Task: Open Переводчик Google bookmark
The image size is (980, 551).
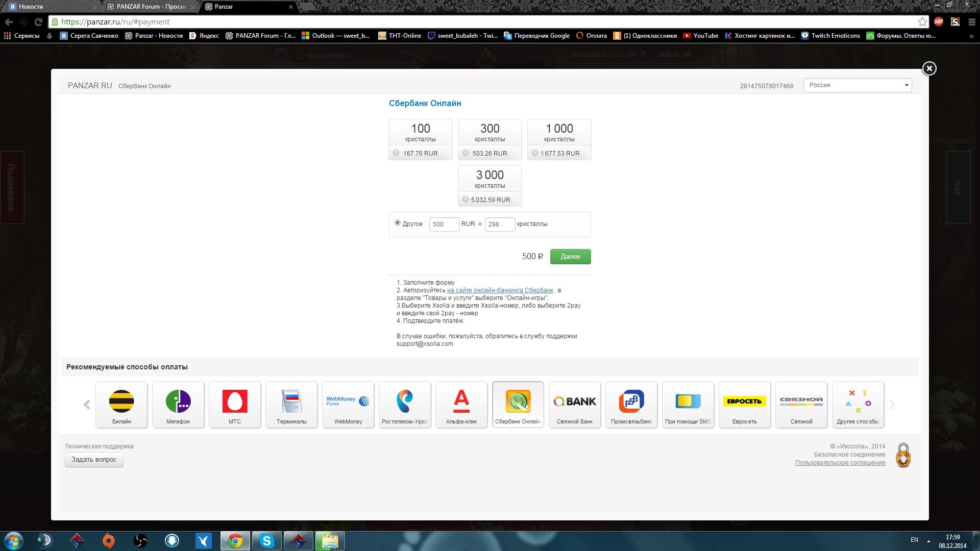Action: tap(536, 36)
